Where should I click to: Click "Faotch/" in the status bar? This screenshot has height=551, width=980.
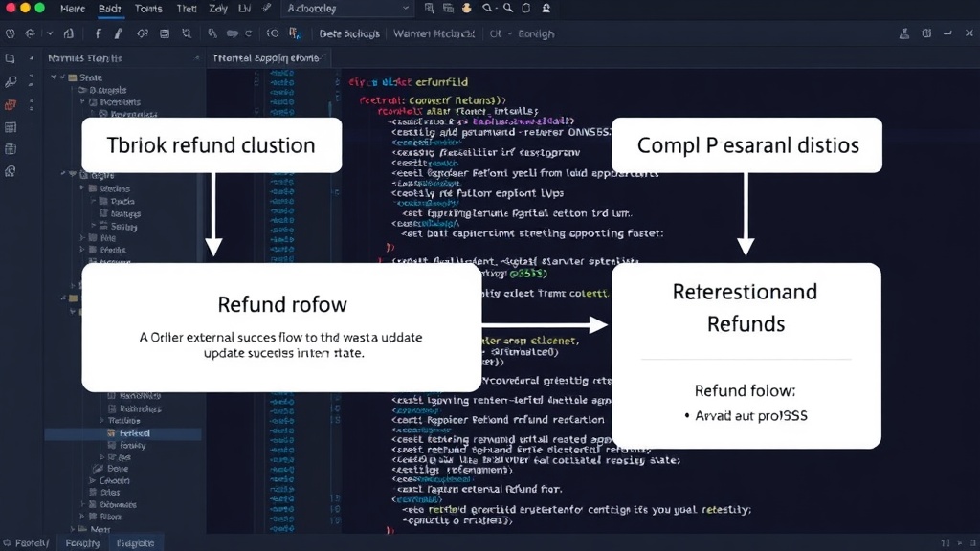click(x=32, y=543)
